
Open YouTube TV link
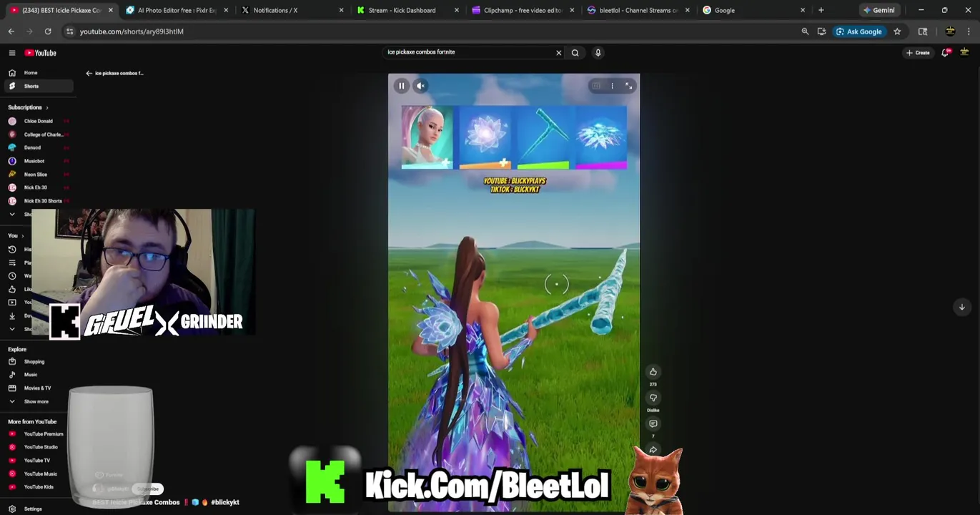(x=37, y=461)
